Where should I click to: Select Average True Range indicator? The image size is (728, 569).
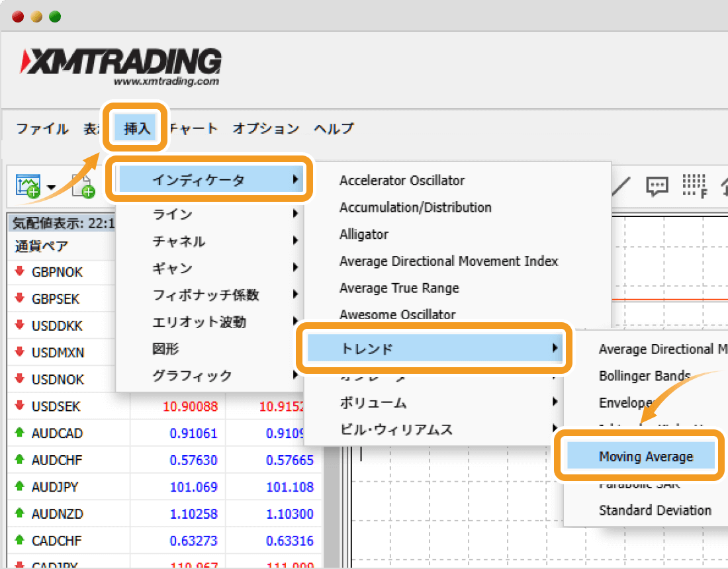pyautogui.click(x=399, y=288)
